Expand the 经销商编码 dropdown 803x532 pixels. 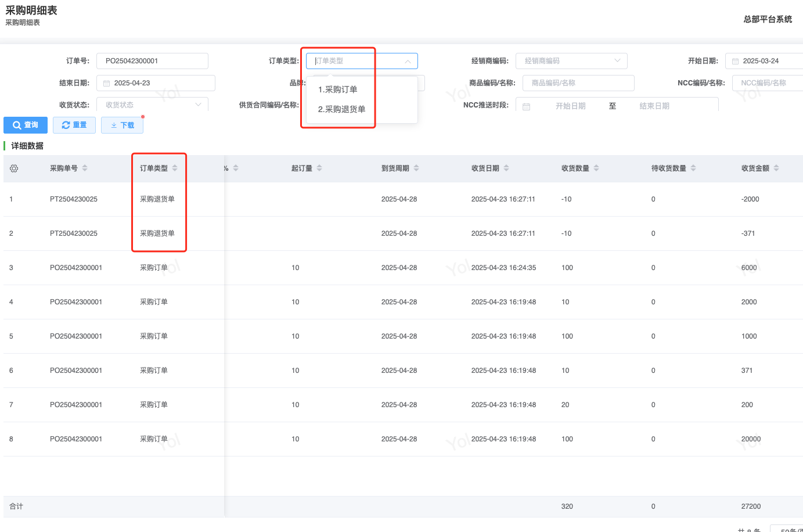point(617,60)
